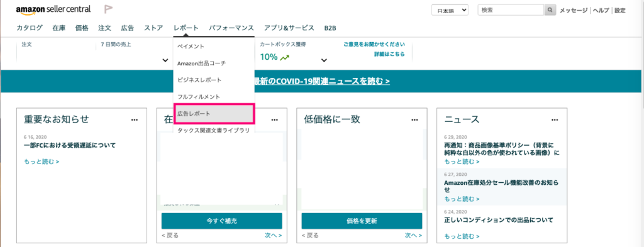The image size is (644, 247).
Task: Click the green upward trend arrow icon
Action: (x=285, y=57)
